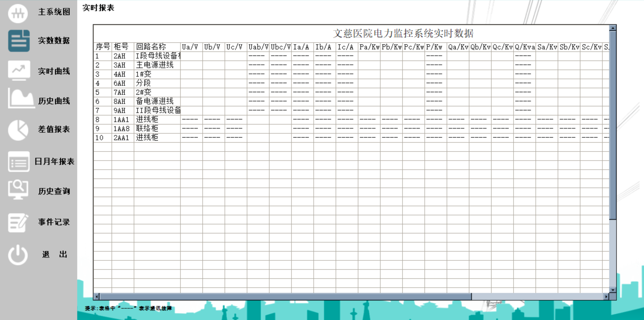This screenshot has height=320, width=644.
Task: Click the horizontal scrollbar left arrow
Action: click(x=96, y=296)
